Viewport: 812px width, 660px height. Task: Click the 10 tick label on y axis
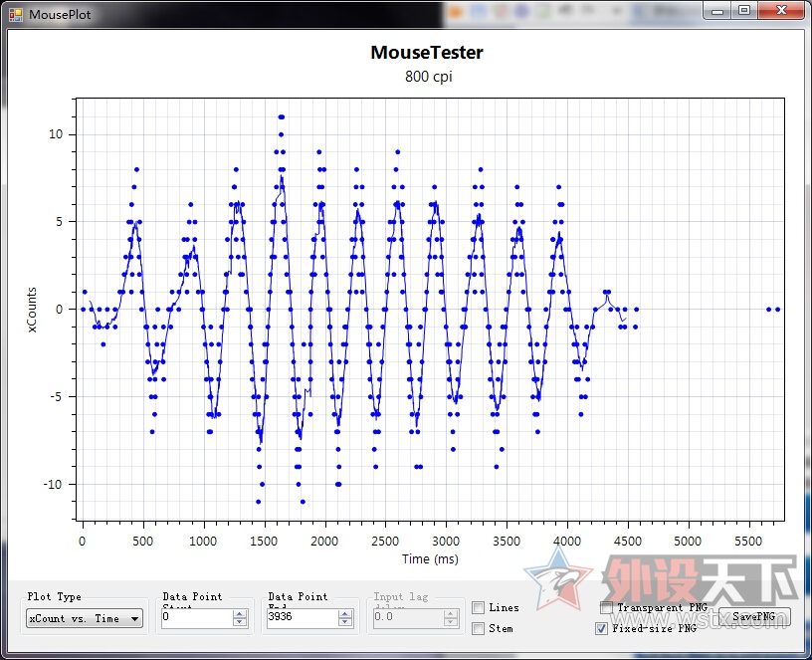click(56, 134)
